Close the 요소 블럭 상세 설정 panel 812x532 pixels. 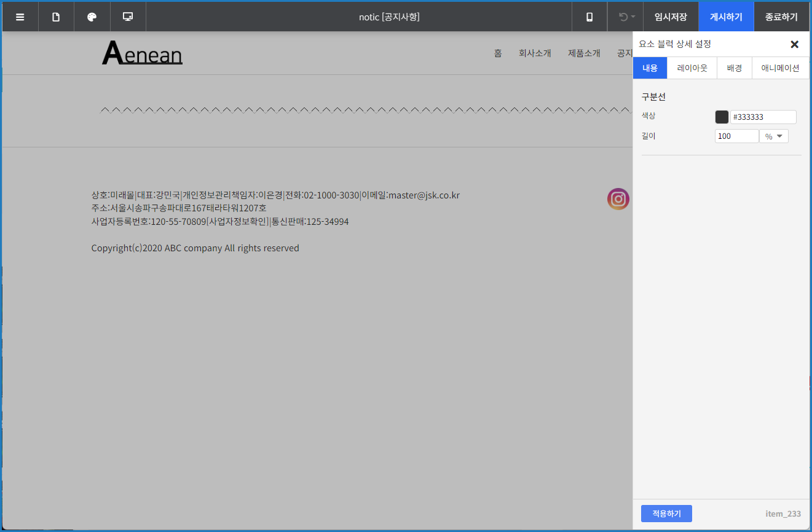[794, 44]
